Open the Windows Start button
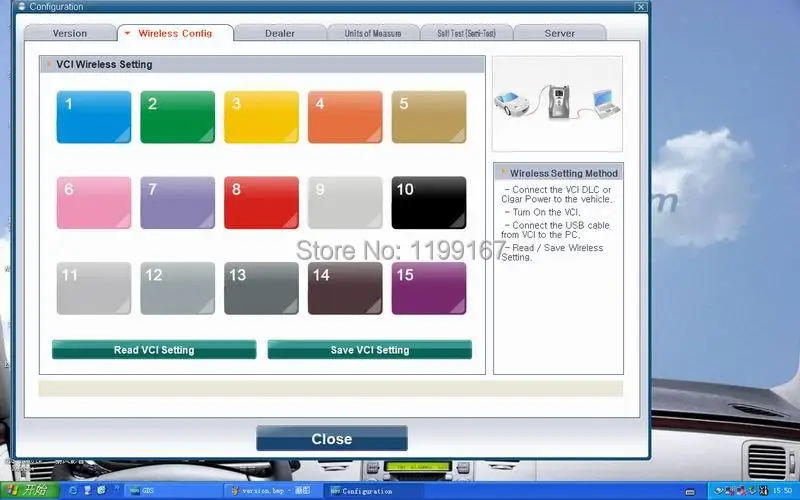Viewport: 800px width, 500px height. point(30,491)
